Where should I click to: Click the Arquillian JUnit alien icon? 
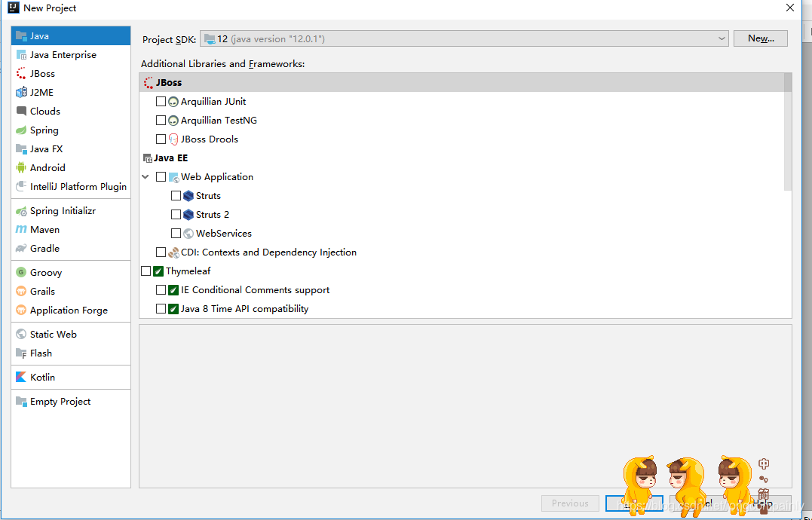pos(173,102)
